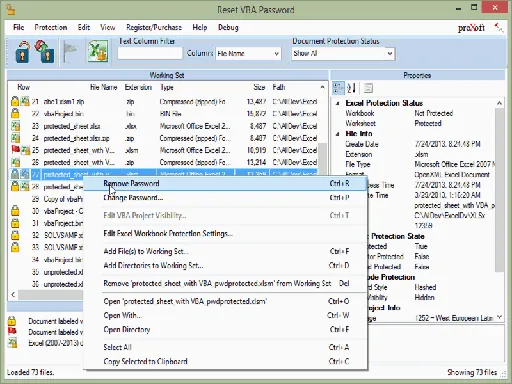Choose Remove file from Working Set entry
Screen dimensions: 512x384
(225, 283)
